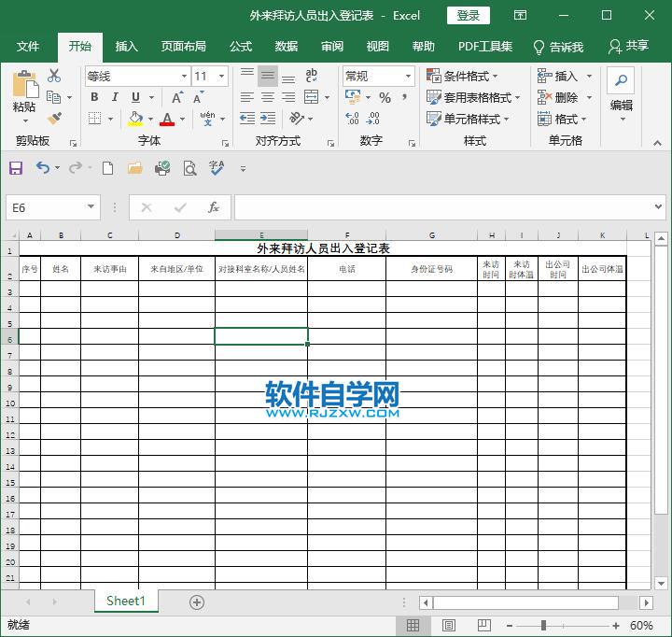Click Increase Decimal icon

click(352, 118)
